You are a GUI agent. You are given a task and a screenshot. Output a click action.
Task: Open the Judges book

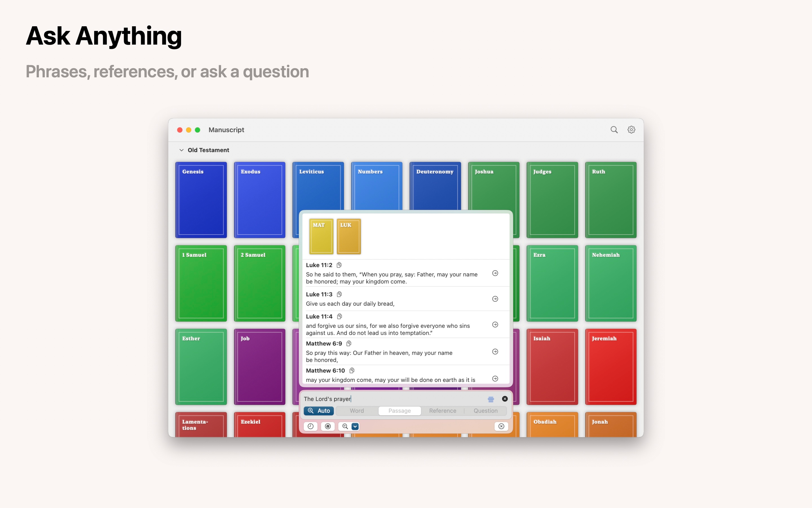coord(552,200)
